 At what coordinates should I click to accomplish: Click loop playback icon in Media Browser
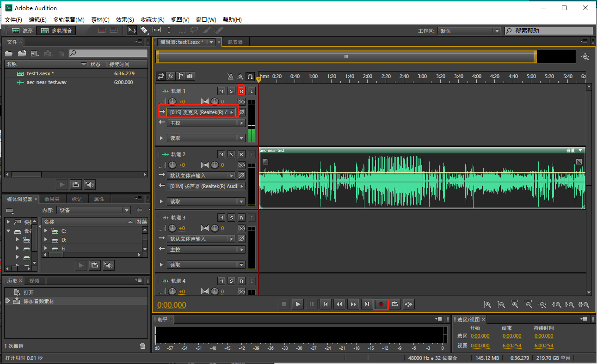(x=95, y=265)
